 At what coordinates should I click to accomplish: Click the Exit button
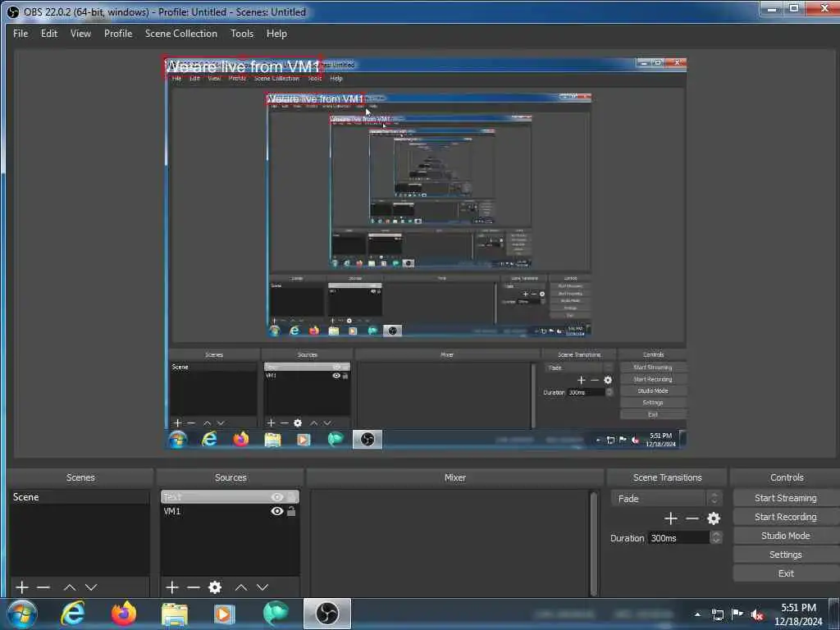[785, 573]
